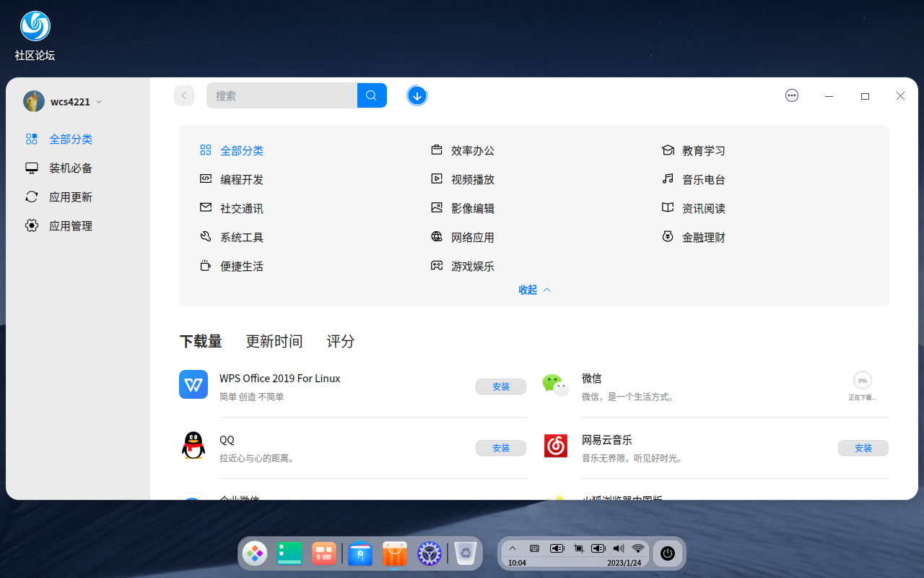Collapse the category panel via 收起
This screenshot has width=924, height=578.
534,290
